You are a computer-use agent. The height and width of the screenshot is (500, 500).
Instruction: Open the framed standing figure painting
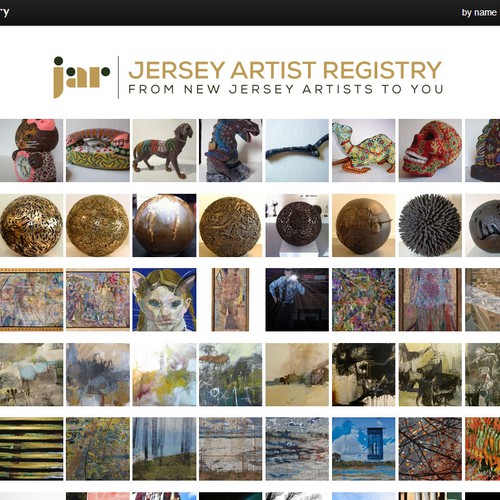pyautogui.click(x=230, y=300)
